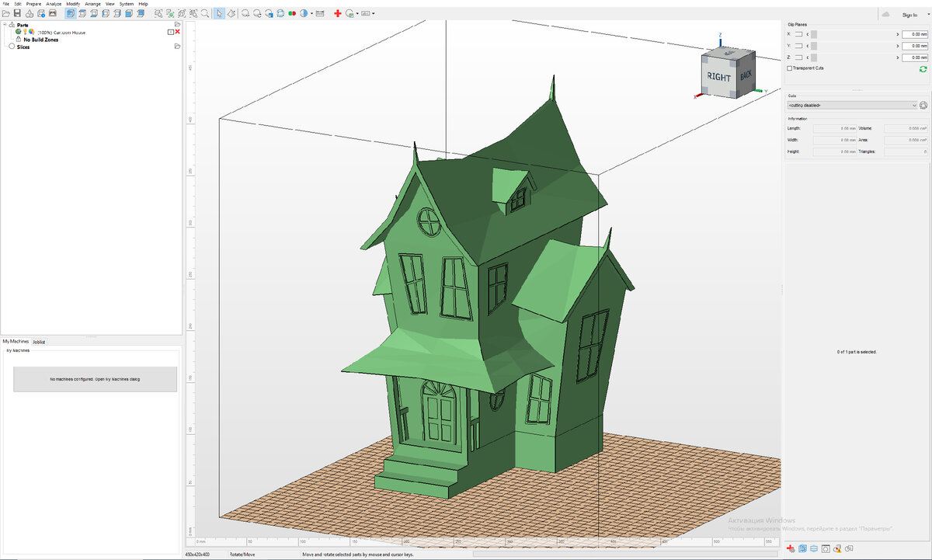The width and height of the screenshot is (932, 560).
Task: Click the red and green spheres toolbar icon
Action: pyautogui.click(x=292, y=14)
